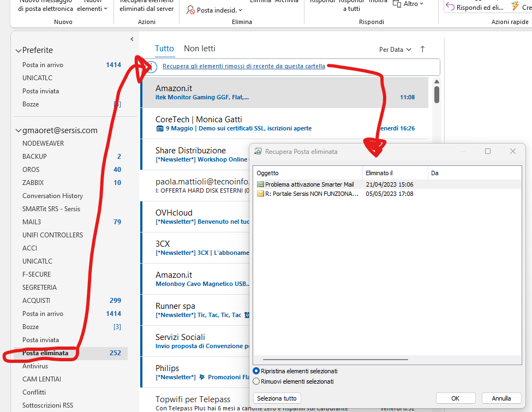Open the SMARTit SRS - Sersis folder
This screenshot has width=532, height=412.
(71, 208)
